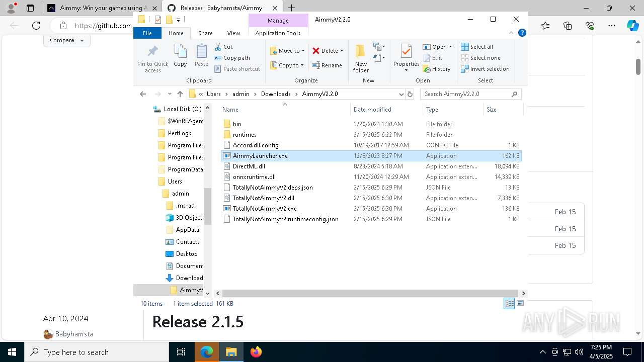Collapse the ribbon with chevron
This screenshot has width=644, height=362.
coord(511,33)
